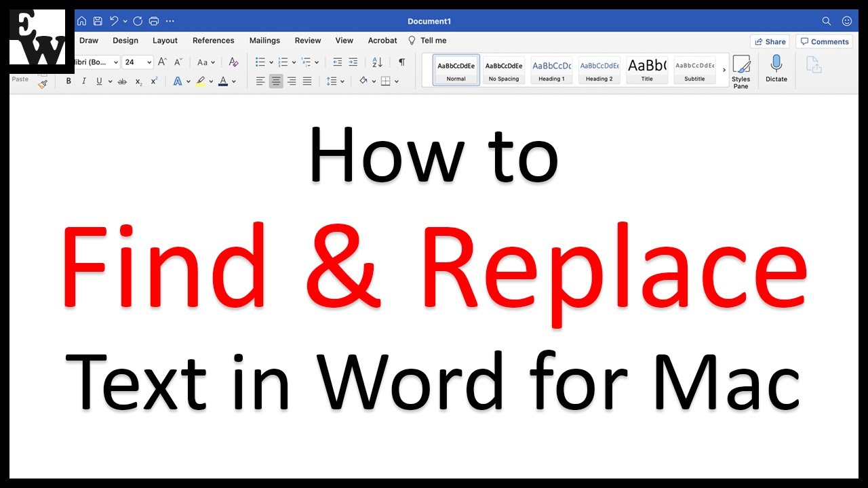Image resolution: width=868 pixels, height=488 pixels.
Task: Toggle underline formatting
Action: pos(100,81)
